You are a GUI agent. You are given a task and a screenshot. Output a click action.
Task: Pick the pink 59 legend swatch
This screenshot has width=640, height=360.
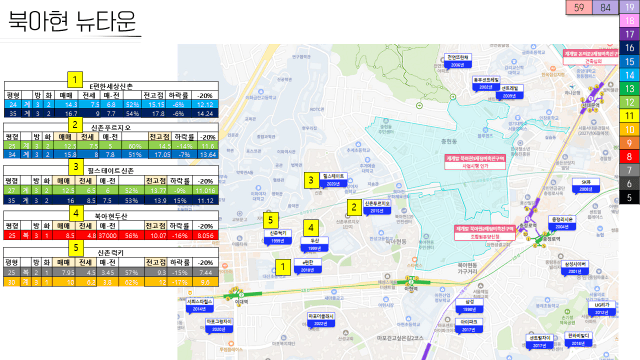(x=579, y=7)
